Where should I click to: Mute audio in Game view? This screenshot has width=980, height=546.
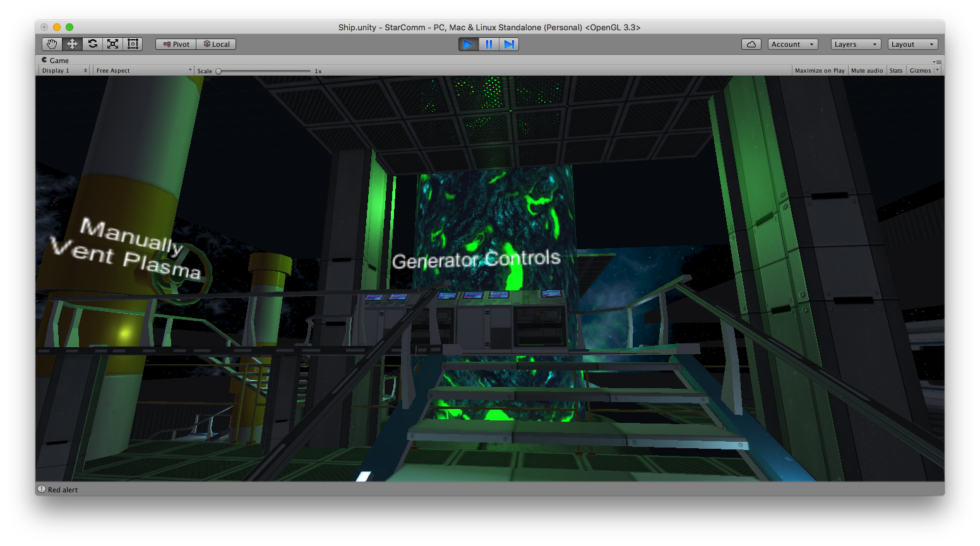pyautogui.click(x=866, y=71)
